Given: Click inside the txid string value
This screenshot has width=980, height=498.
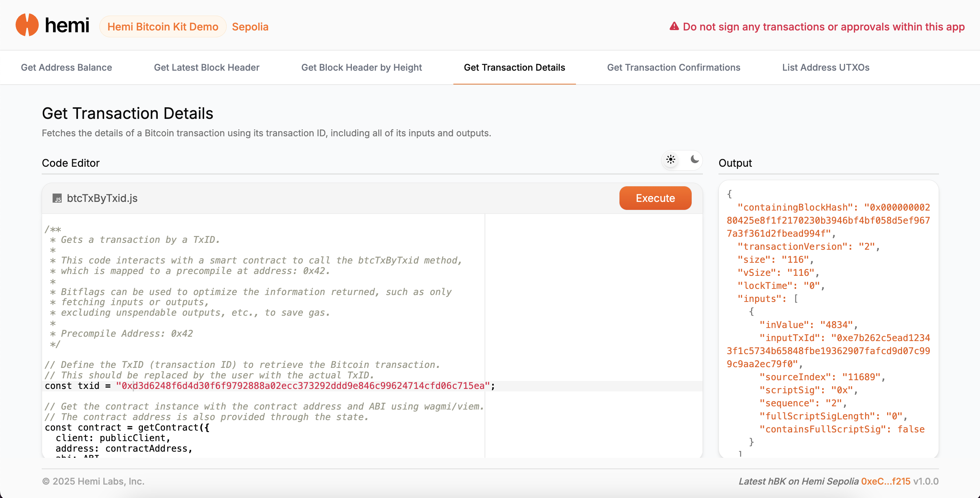Looking at the screenshot, I should pyautogui.click(x=302, y=386).
